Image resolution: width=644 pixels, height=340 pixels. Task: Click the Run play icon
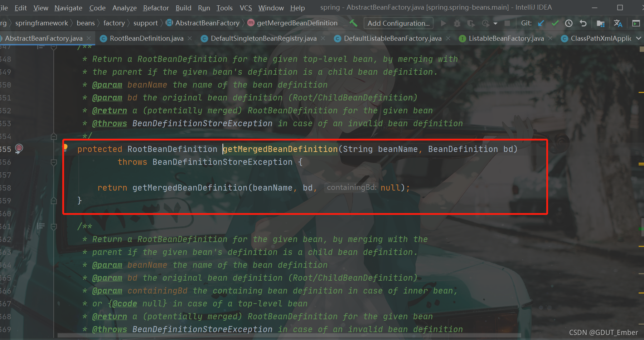click(x=444, y=23)
